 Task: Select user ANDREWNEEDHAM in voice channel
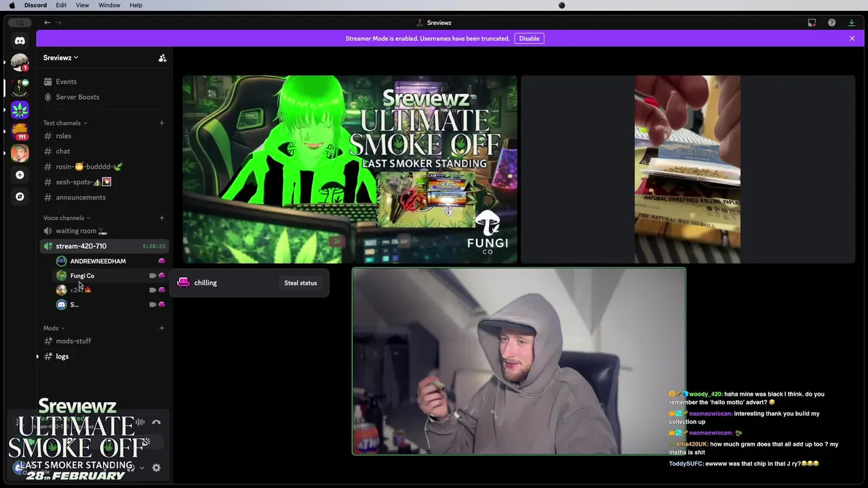(x=111, y=261)
